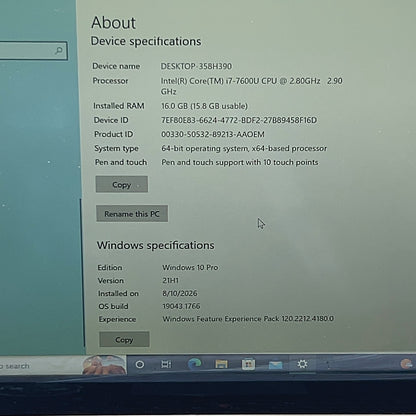Click the Device ID value text

239,120
